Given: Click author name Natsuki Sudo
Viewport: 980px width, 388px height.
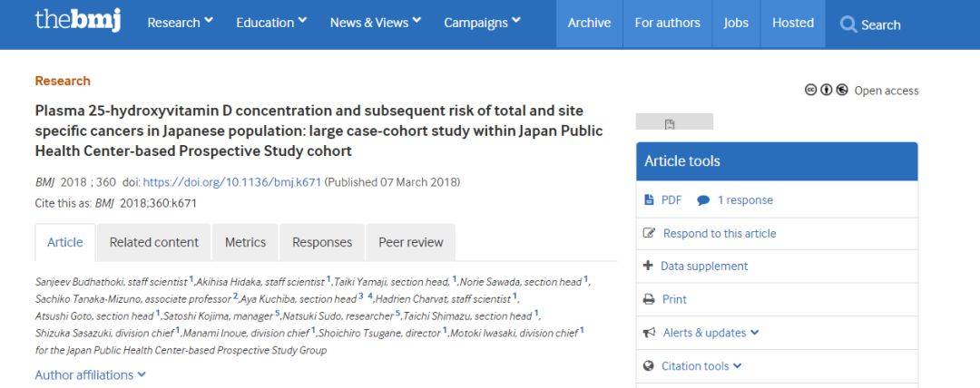Looking at the screenshot, I should 311,316.
